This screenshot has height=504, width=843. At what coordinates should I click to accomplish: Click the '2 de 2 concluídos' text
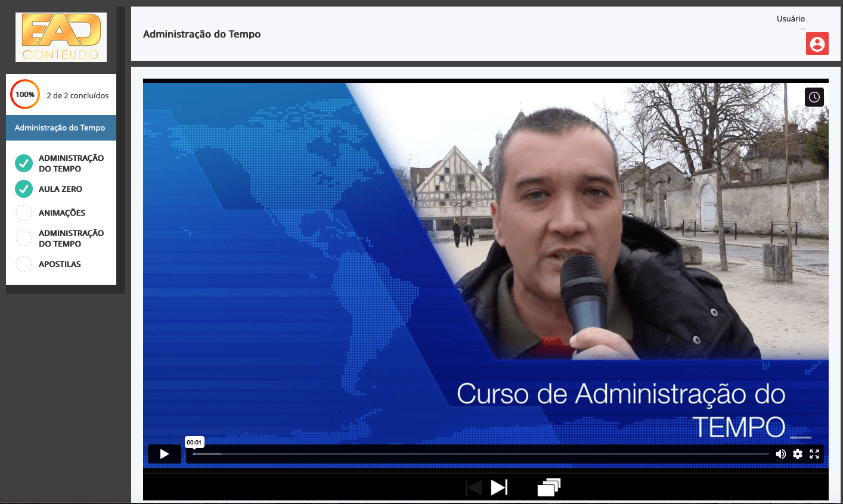click(x=78, y=95)
